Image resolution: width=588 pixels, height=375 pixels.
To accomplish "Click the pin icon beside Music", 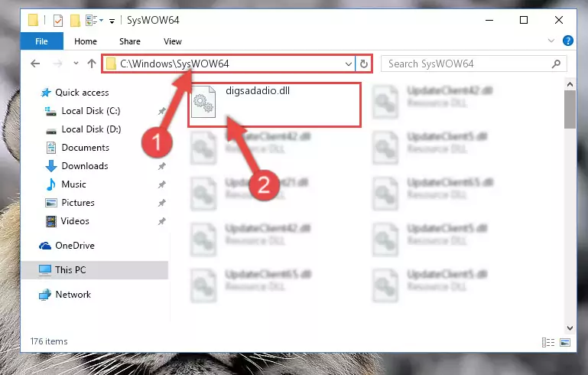I will 161,184.
